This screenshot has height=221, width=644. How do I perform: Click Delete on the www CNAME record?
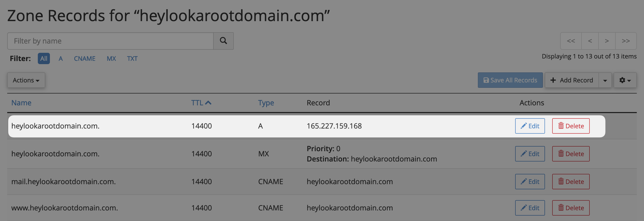571,208
